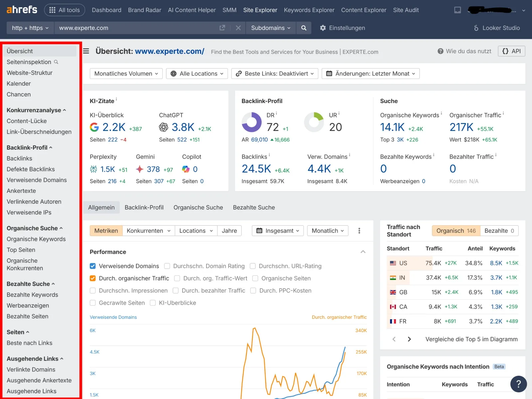
Task: Click the ahrefs logo
Action: [22, 10]
